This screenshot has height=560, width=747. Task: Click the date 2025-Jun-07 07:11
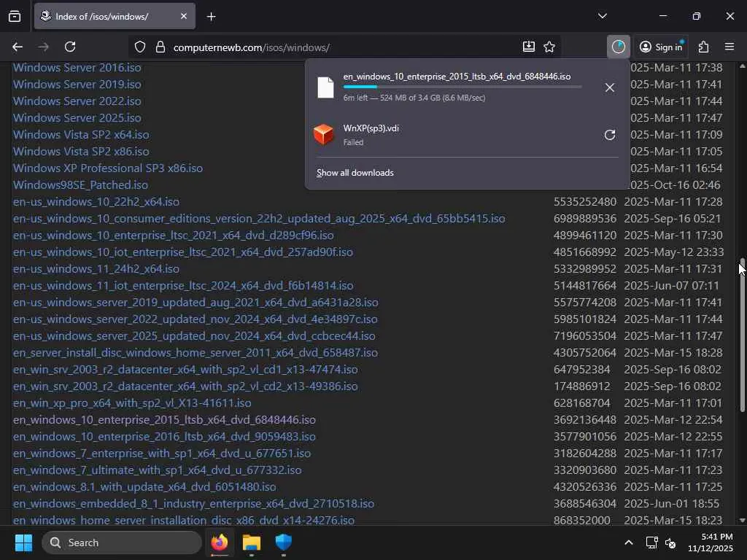(671, 286)
